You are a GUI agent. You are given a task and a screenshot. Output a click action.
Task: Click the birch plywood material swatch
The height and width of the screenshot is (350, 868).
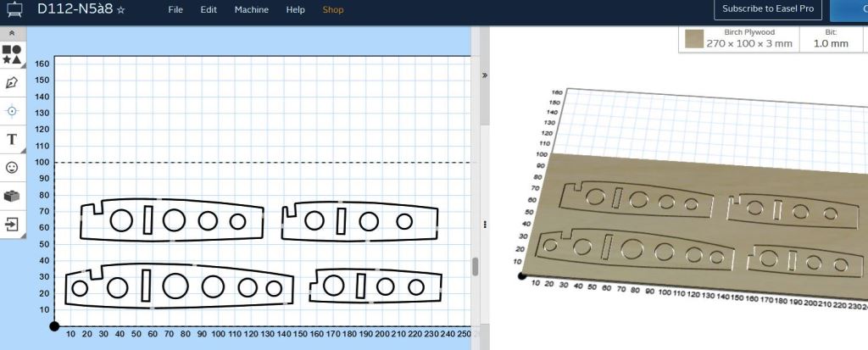click(x=694, y=39)
